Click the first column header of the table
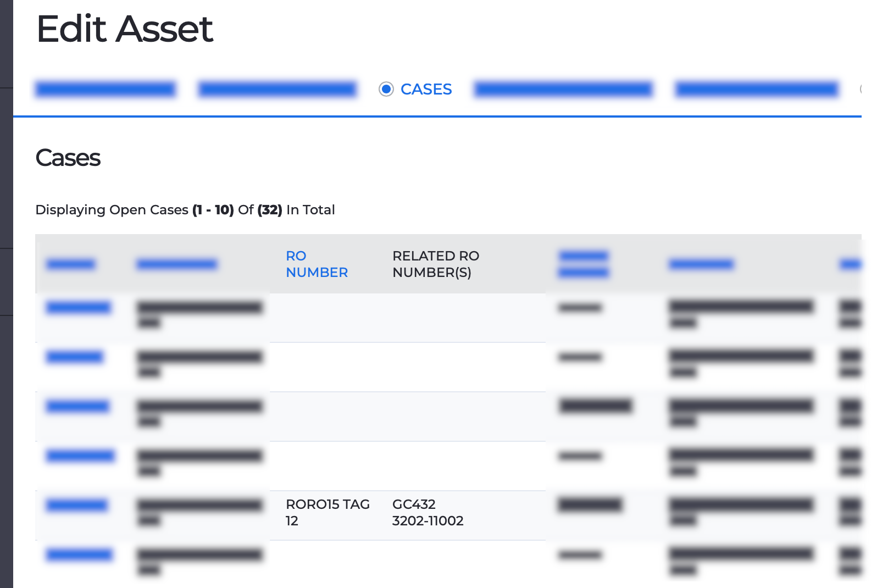 (x=71, y=264)
